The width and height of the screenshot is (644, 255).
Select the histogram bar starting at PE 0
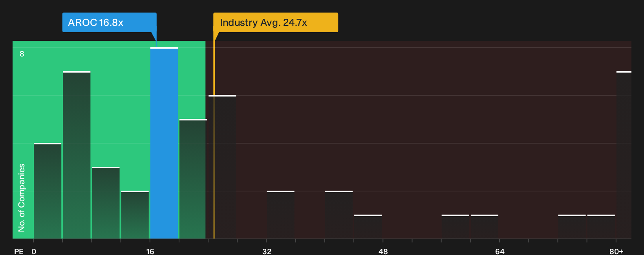pyautogui.click(x=48, y=191)
